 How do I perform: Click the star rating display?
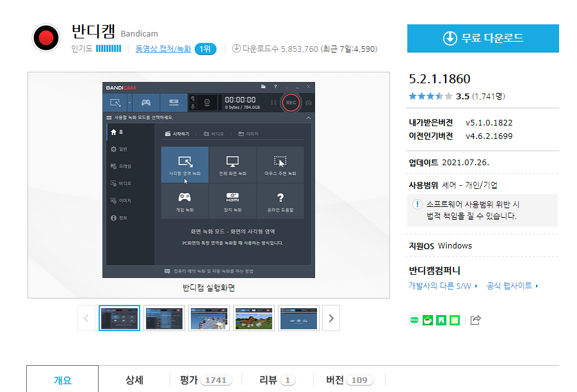(x=430, y=97)
